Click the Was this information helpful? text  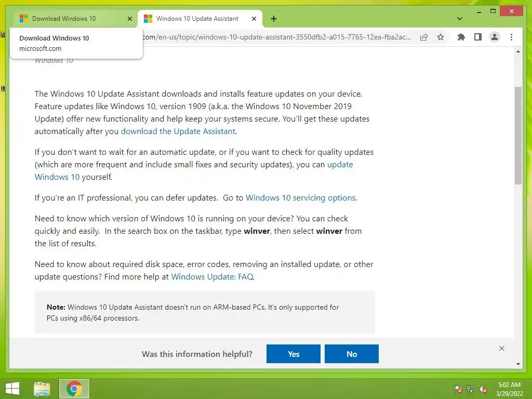click(x=197, y=354)
